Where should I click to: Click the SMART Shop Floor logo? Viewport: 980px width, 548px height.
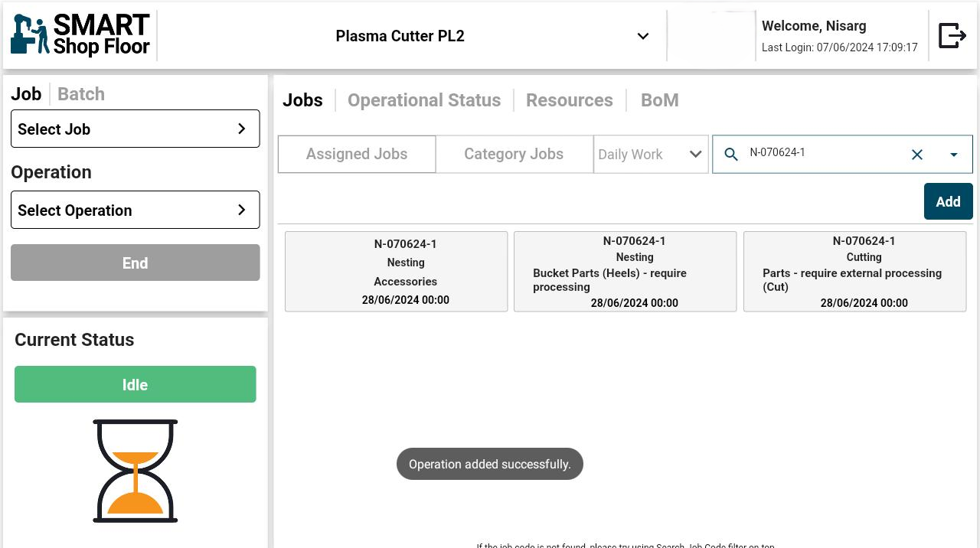[x=80, y=36]
